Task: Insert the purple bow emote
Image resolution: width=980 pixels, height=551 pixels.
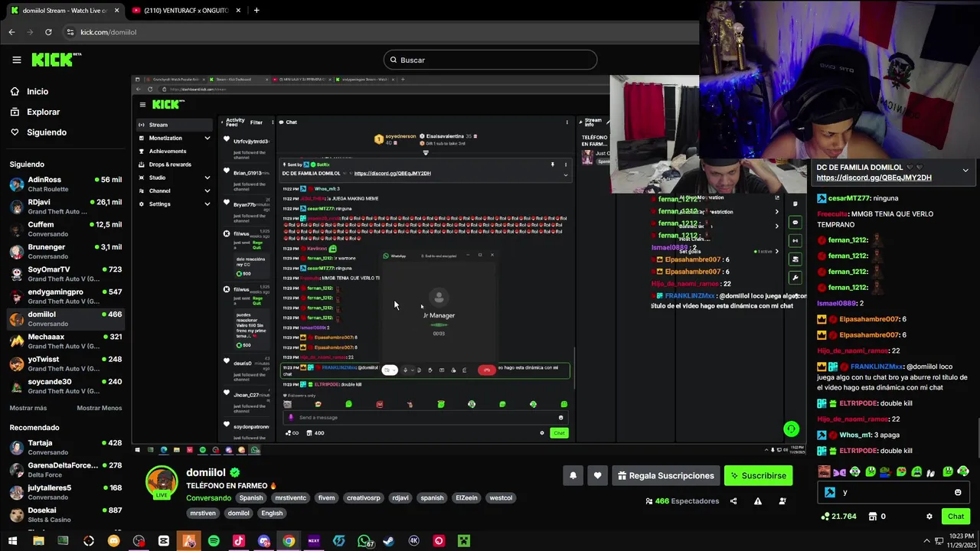Action: click(x=840, y=472)
